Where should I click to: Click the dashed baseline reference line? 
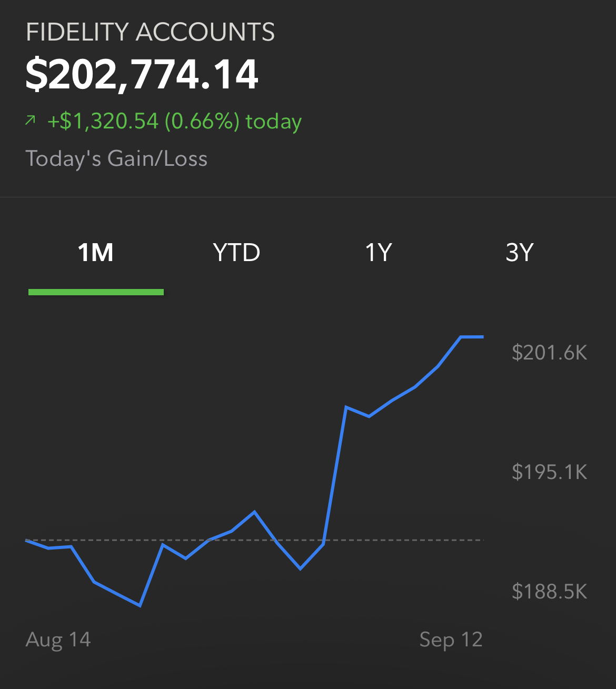tap(254, 540)
